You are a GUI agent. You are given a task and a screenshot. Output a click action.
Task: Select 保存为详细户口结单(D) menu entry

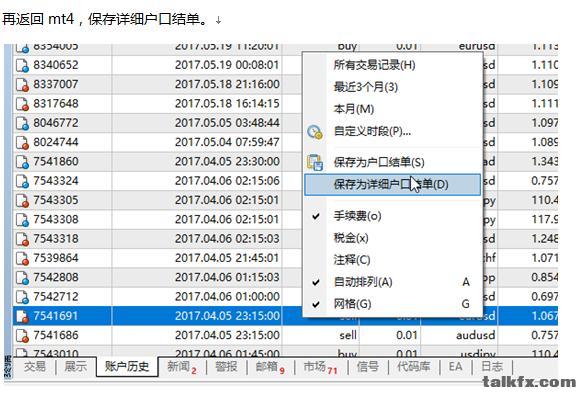[x=392, y=184]
